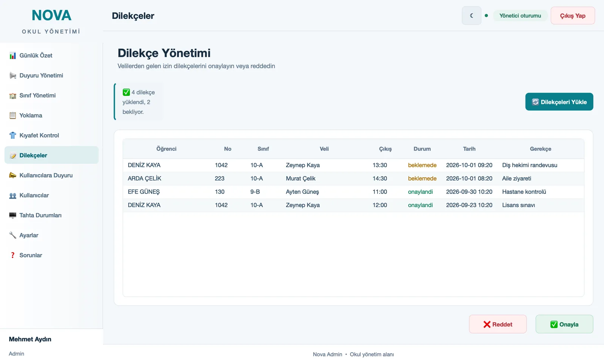Open Günlük Özet from the sidebar
This screenshot has width=604, height=364.
coord(51,55)
